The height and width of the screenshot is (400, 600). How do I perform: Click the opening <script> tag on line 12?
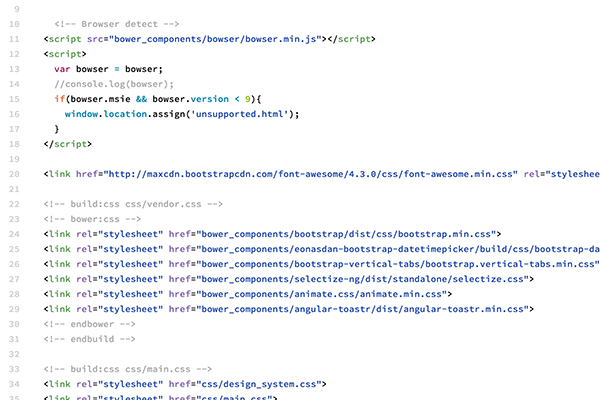tap(65, 54)
